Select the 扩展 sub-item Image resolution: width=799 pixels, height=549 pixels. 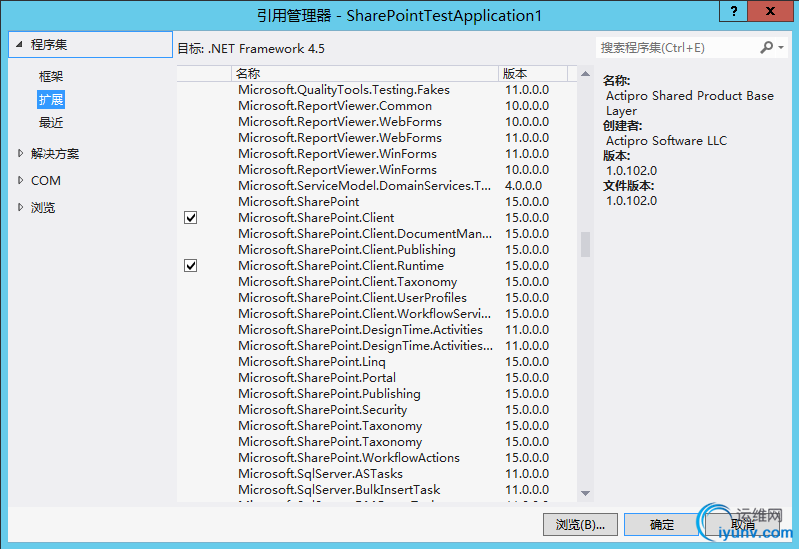(51, 99)
